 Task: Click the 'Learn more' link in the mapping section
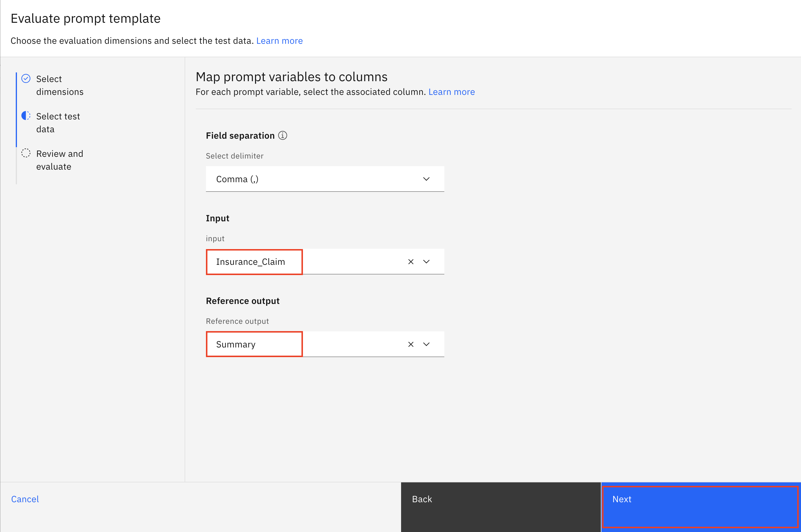coord(452,91)
